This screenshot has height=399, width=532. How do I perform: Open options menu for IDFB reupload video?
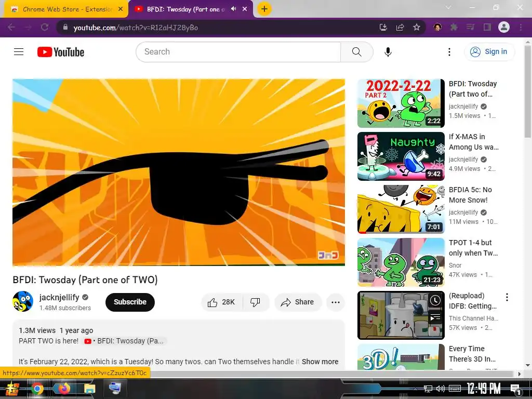click(x=507, y=297)
